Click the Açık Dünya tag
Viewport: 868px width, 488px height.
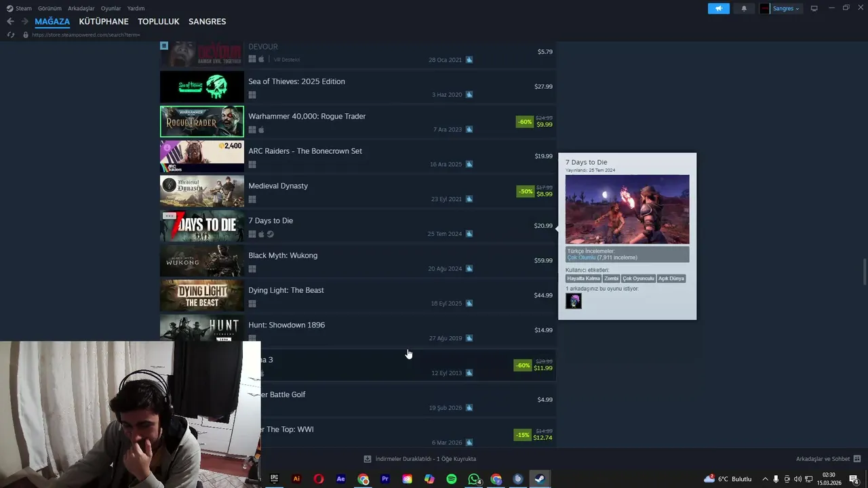(671, 279)
